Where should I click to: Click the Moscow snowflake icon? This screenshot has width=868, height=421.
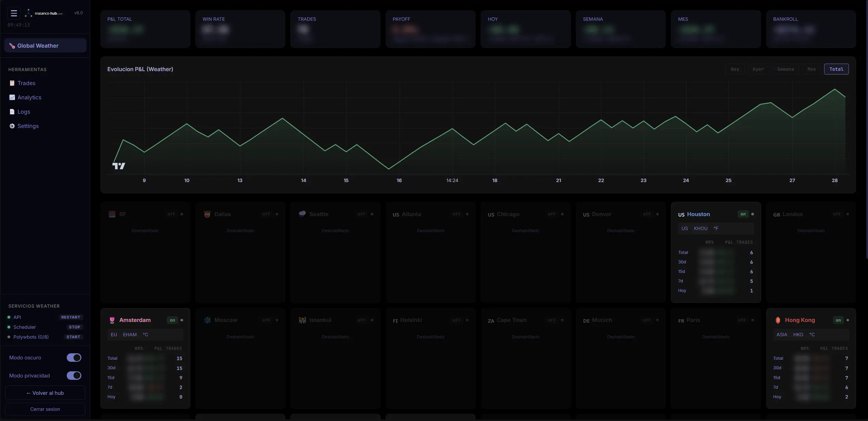pos(207,320)
